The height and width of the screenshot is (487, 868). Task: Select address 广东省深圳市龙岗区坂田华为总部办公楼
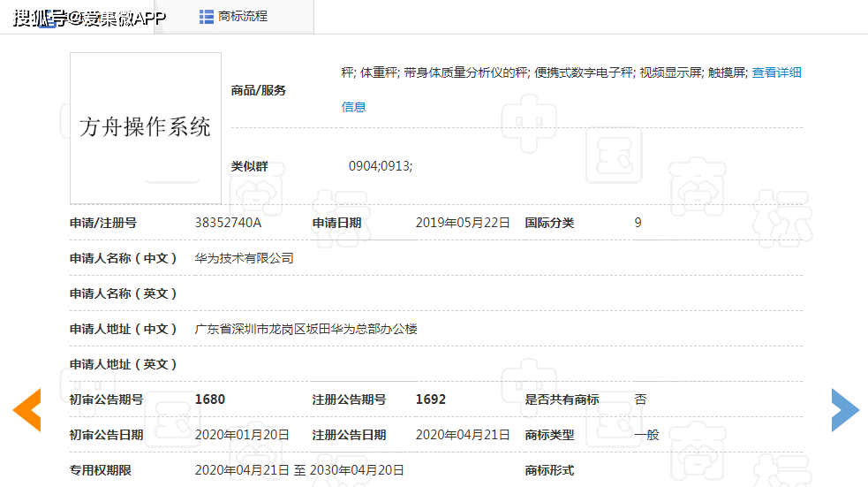pos(306,329)
